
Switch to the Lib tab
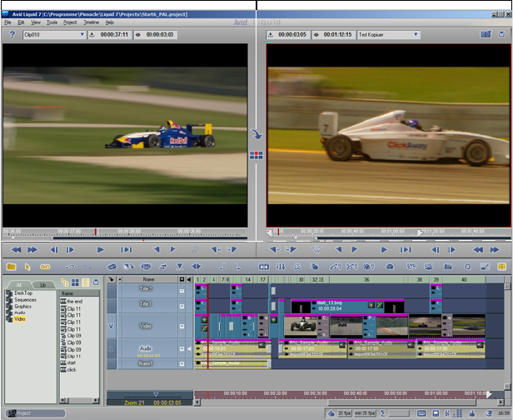pyautogui.click(x=43, y=285)
